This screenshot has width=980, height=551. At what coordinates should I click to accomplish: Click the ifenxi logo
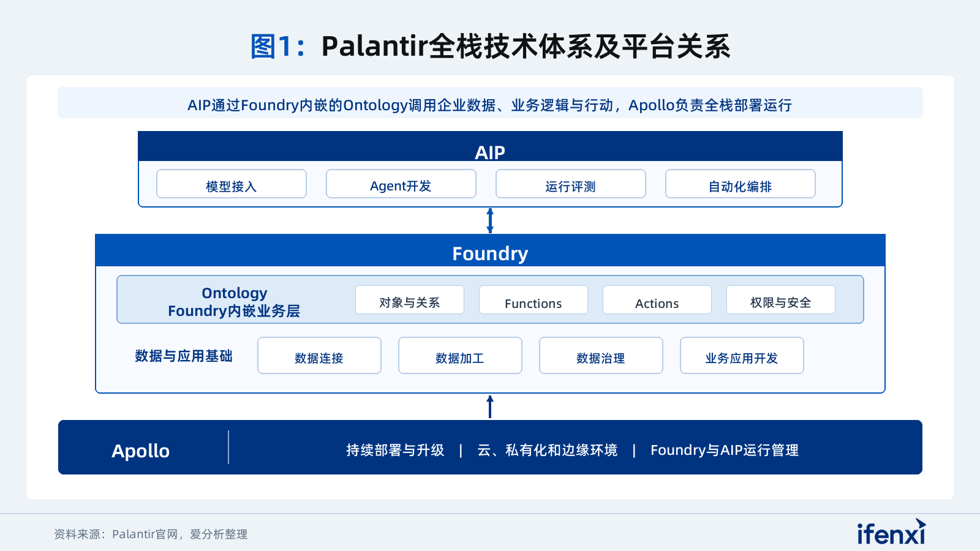(x=891, y=532)
